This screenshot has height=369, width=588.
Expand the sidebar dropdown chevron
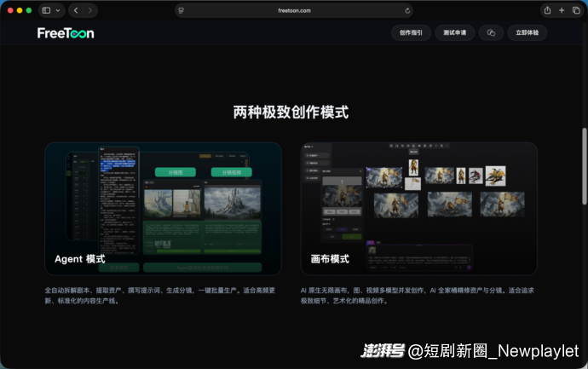(x=57, y=10)
